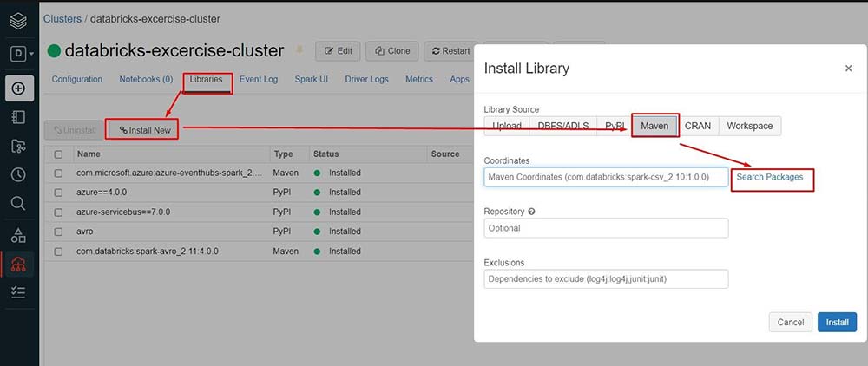Click the Clone cluster button

392,51
